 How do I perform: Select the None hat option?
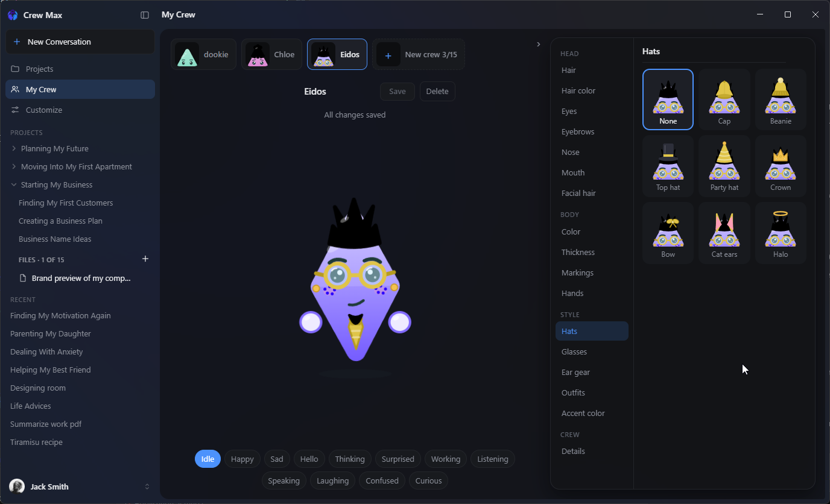pyautogui.click(x=668, y=99)
